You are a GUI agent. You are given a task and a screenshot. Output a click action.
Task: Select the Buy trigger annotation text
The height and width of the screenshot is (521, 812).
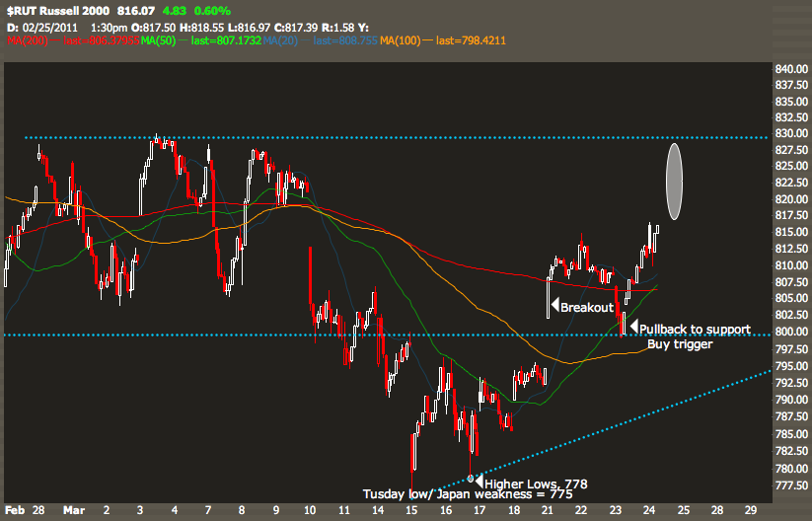(x=680, y=344)
